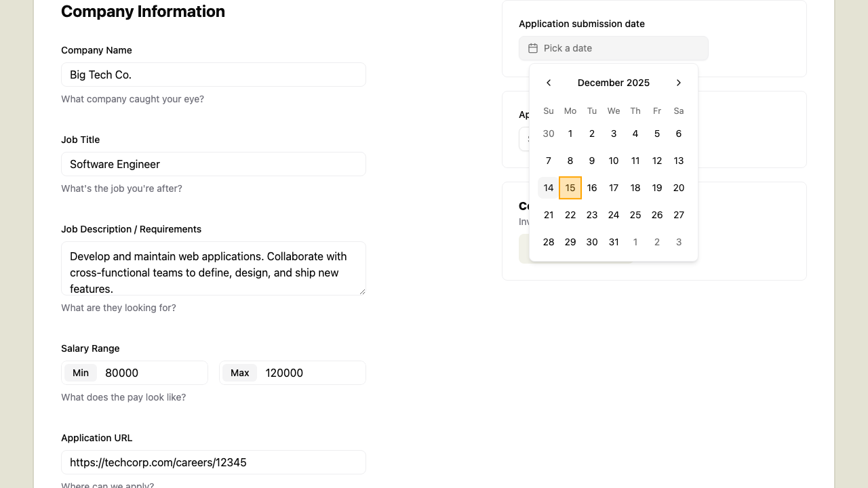Select the highlighted date 15

click(570, 188)
